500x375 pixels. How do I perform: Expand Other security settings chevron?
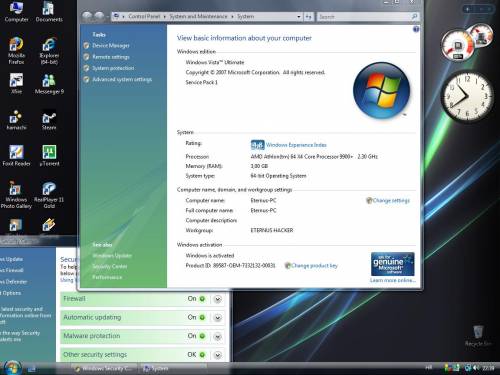(x=218, y=355)
